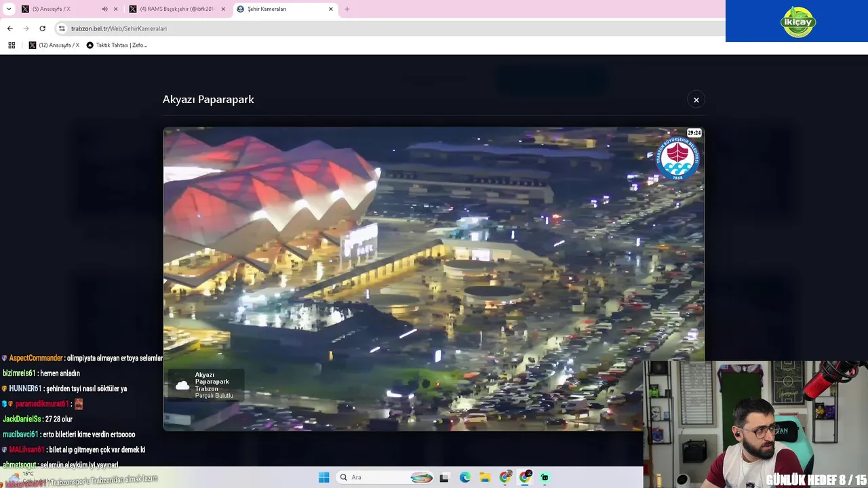Image resolution: width=868 pixels, height=488 pixels.
Task: Close the (5) Anasayfa / X tab
Action: [x=115, y=9]
